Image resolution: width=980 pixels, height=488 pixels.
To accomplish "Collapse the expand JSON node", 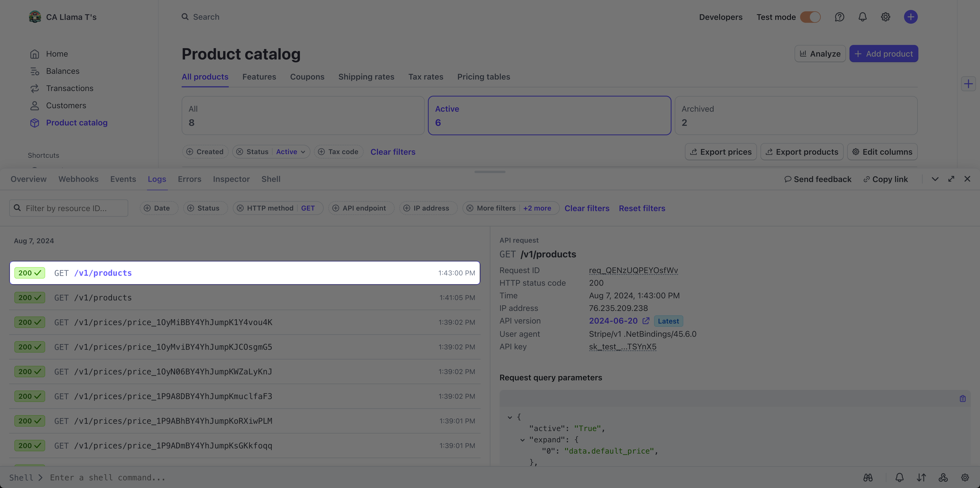I will pyautogui.click(x=522, y=440).
